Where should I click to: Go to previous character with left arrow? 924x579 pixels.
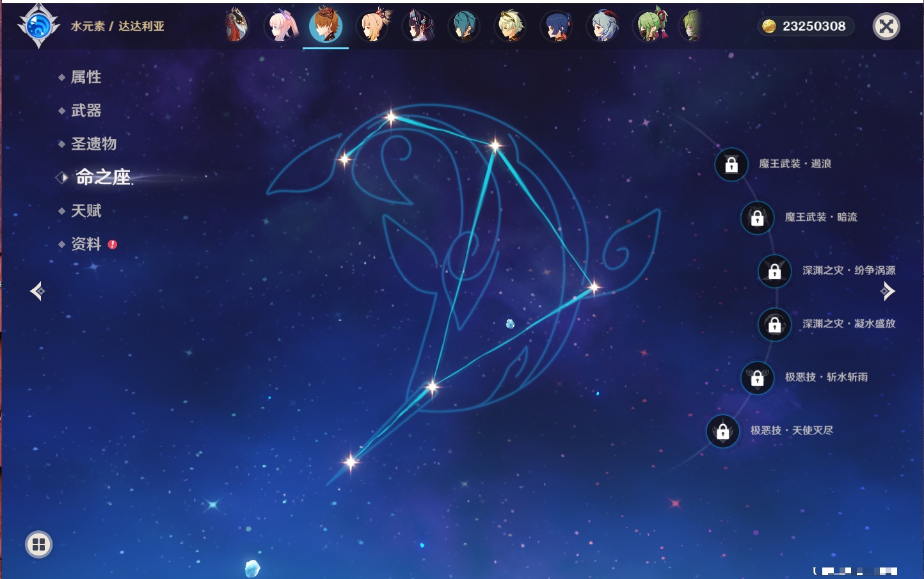[37, 291]
